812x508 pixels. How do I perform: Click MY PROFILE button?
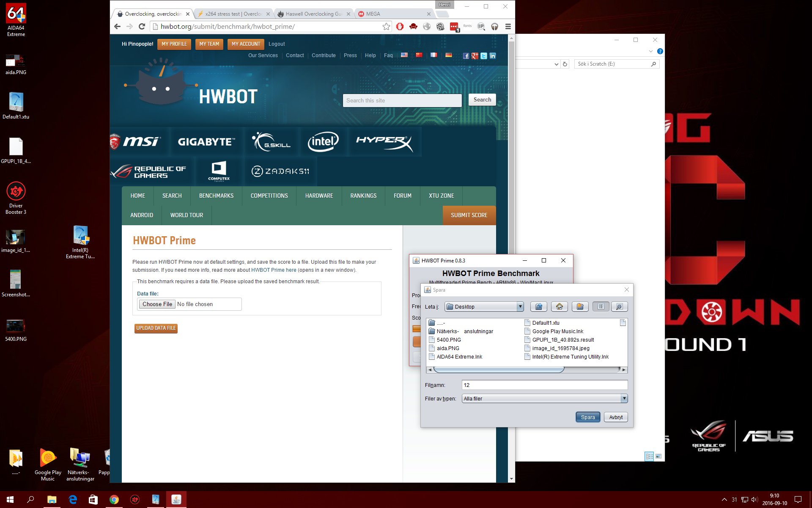pyautogui.click(x=174, y=44)
